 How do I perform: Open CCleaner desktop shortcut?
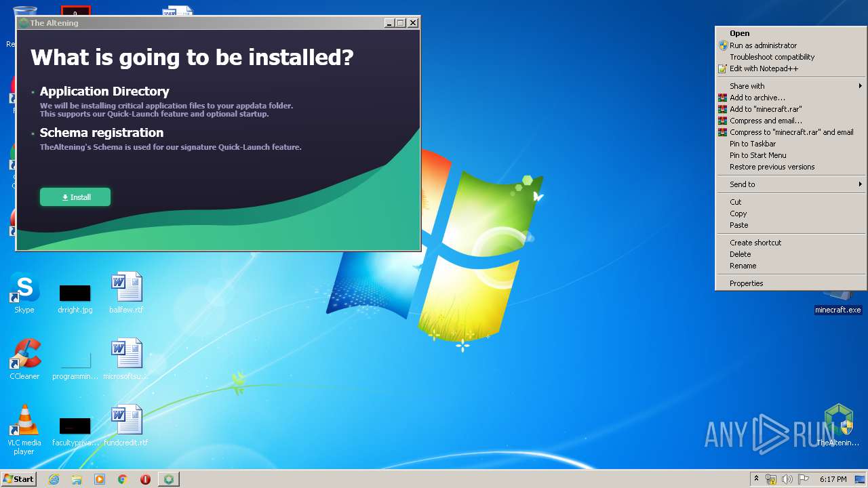(x=24, y=360)
